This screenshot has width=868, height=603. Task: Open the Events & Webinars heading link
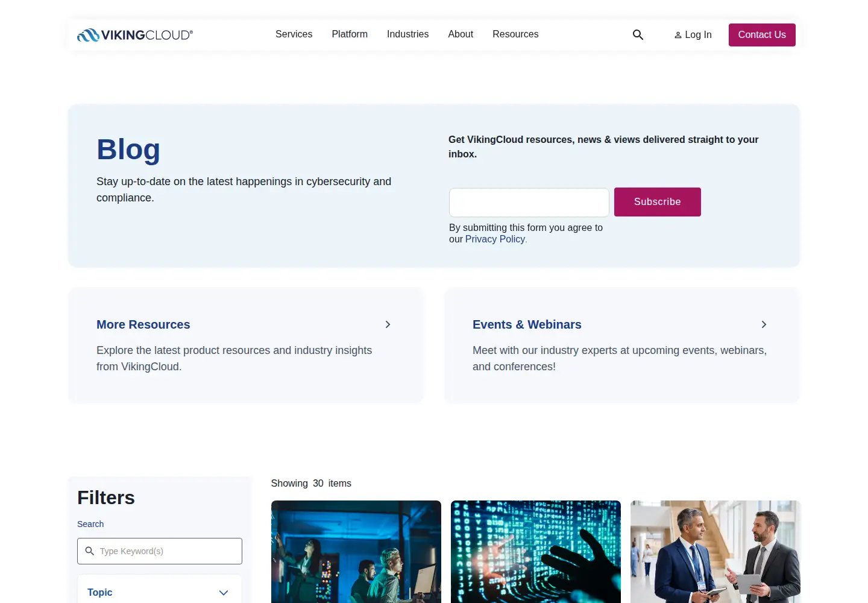527,324
